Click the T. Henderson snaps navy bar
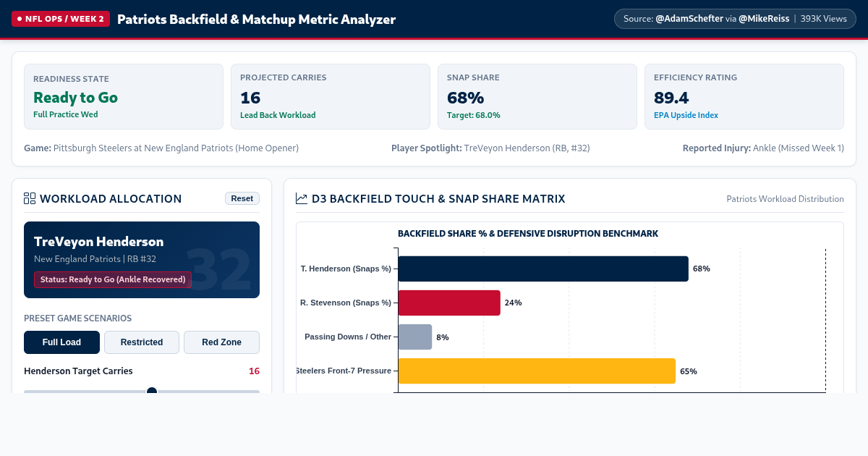 pyautogui.click(x=543, y=269)
